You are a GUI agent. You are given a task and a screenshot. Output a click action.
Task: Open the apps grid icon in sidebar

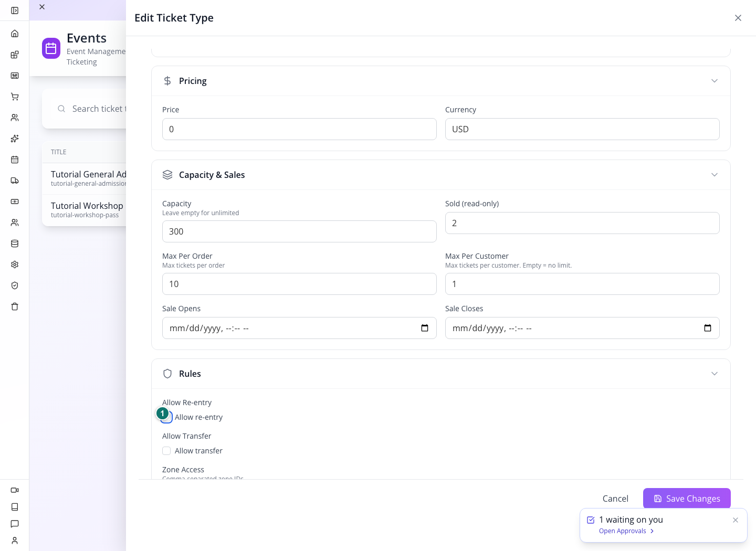pyautogui.click(x=15, y=55)
